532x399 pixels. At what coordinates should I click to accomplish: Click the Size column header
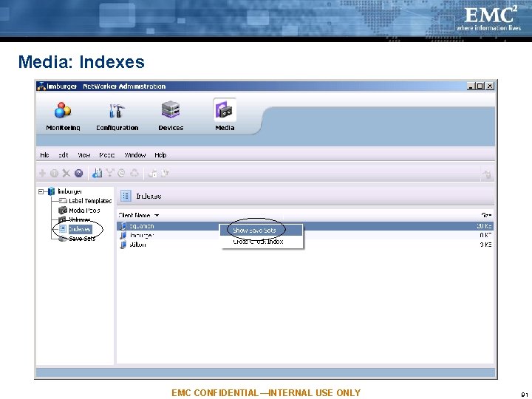pyautogui.click(x=486, y=215)
